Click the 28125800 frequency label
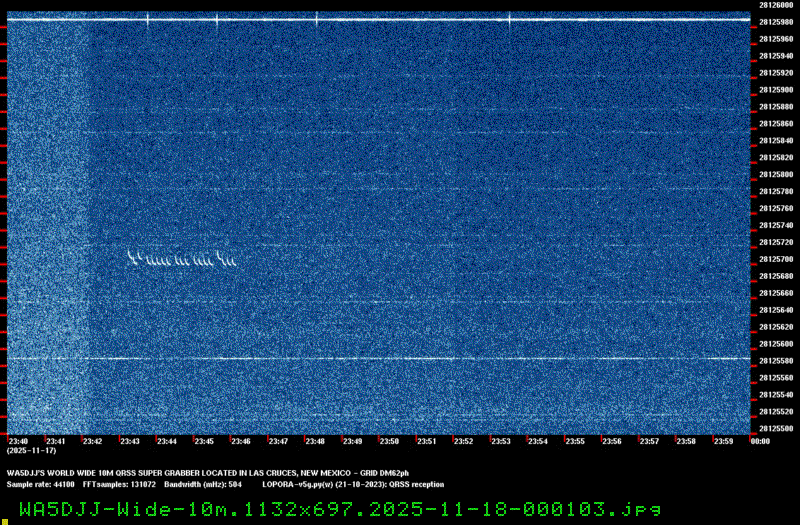The height and width of the screenshot is (525, 800). (776, 174)
